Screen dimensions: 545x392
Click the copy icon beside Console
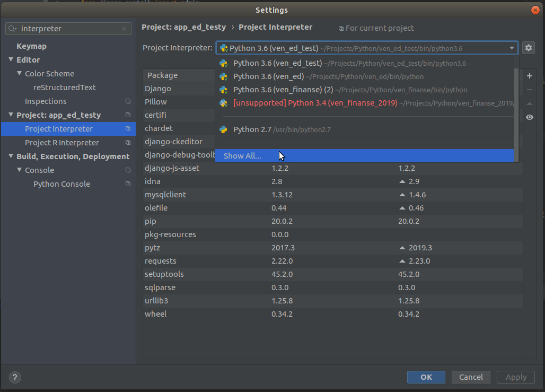[128, 170]
